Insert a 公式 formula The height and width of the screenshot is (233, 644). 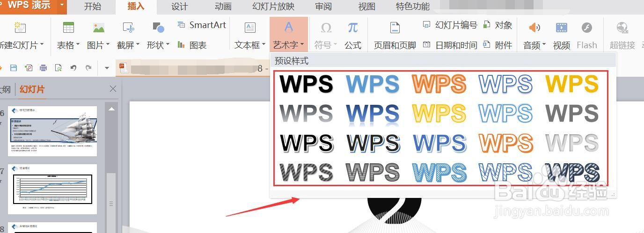(x=353, y=34)
